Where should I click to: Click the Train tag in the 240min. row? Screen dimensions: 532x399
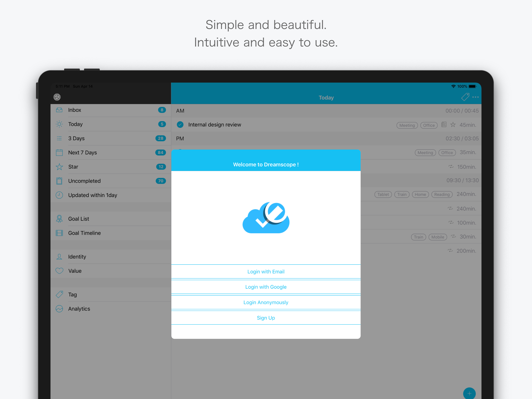point(402,194)
